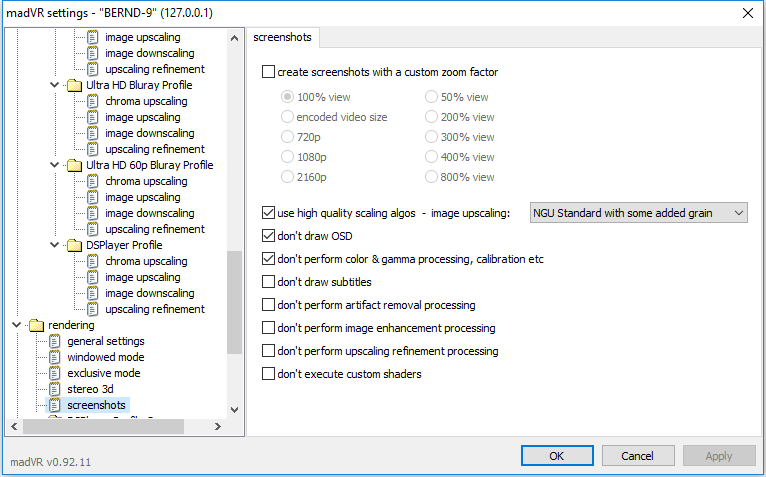The width and height of the screenshot is (766, 477).
Task: Click upscaling refinement page icon under Ultra HD Bluray Profile
Action: [92, 149]
